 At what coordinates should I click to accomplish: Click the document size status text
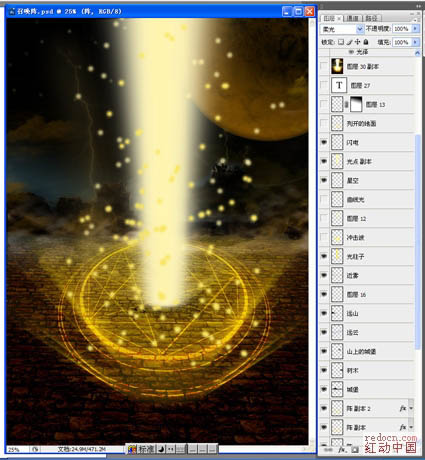point(82,450)
